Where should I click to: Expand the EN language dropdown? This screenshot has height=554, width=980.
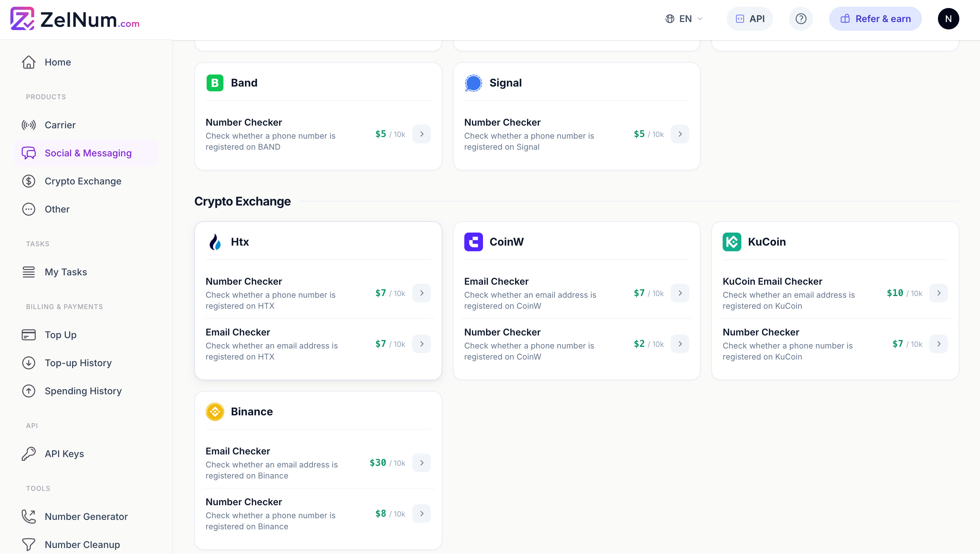pos(684,19)
